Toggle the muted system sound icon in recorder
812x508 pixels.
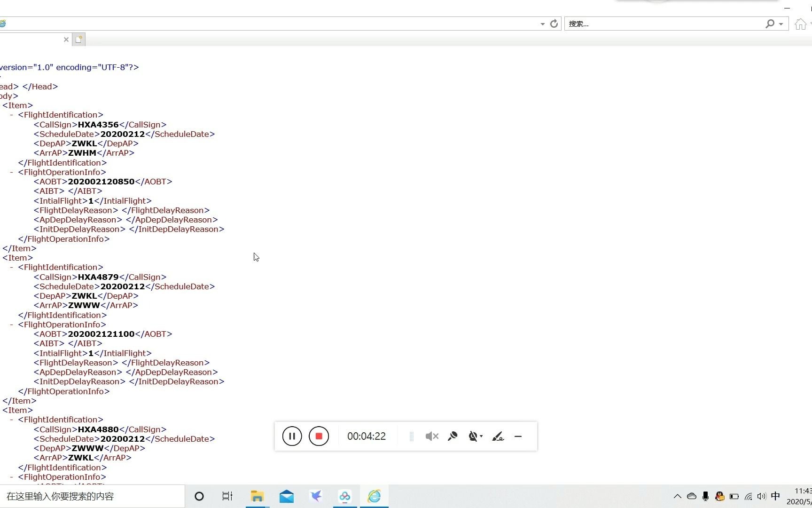point(432,437)
